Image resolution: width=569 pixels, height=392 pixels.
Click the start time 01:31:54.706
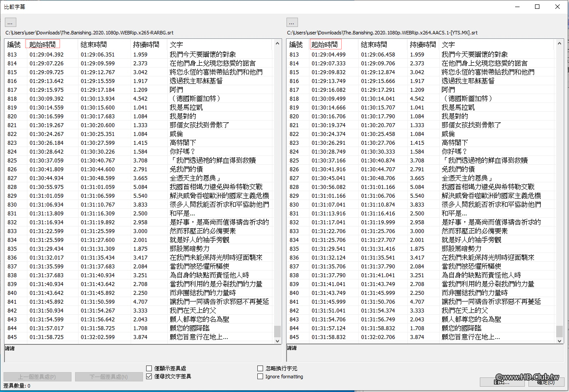pyautogui.click(x=329, y=320)
